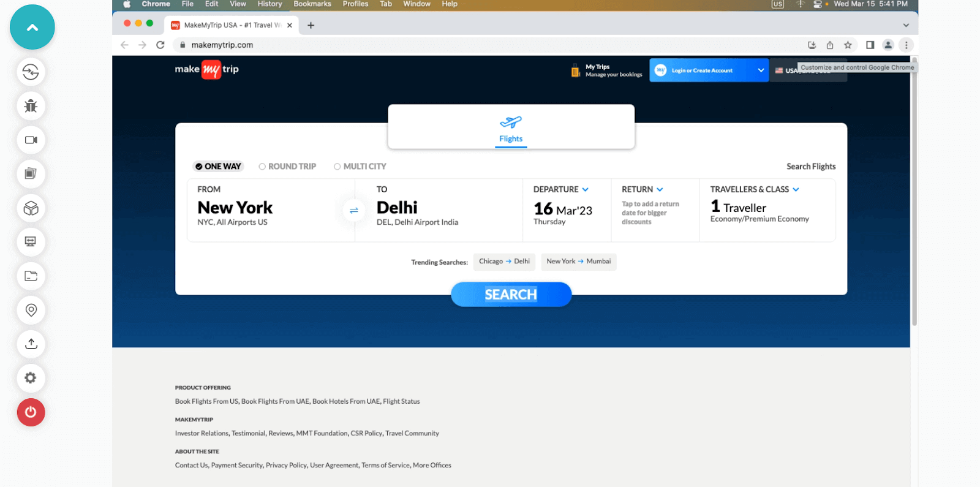This screenshot has width=980, height=487.
Task: Open the View menu
Action: tap(238, 4)
